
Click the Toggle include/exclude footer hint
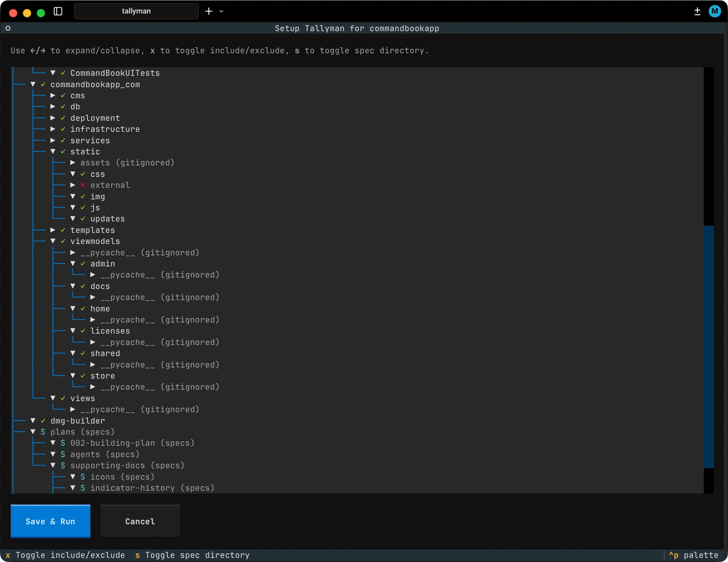[65, 555]
